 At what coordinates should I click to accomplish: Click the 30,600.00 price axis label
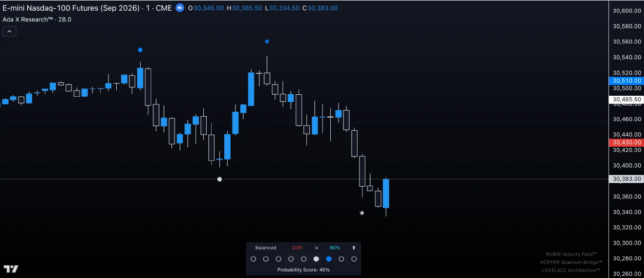coord(626,11)
